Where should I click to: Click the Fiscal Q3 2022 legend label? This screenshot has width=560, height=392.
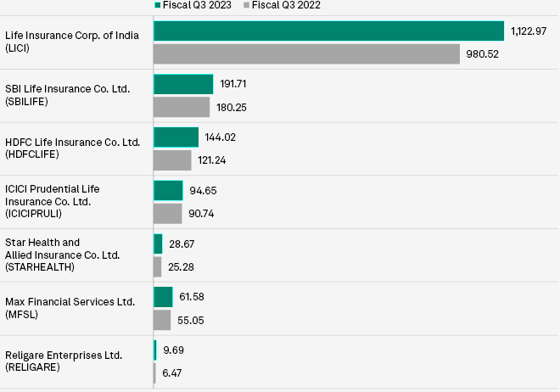(x=286, y=5)
